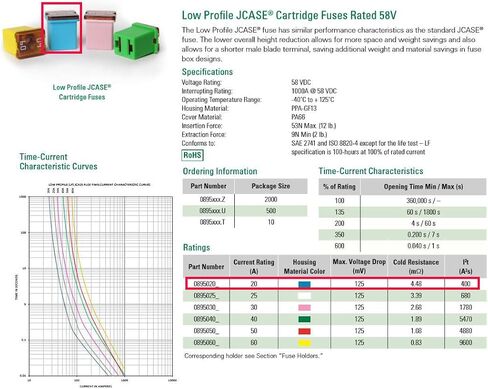This screenshot has height=389, width=488.
Task: Click the 'Housing Material Color' column header
Action: point(304,267)
